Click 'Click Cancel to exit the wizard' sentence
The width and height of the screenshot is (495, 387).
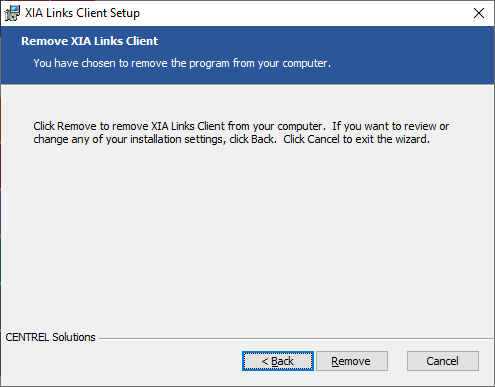[356, 139]
